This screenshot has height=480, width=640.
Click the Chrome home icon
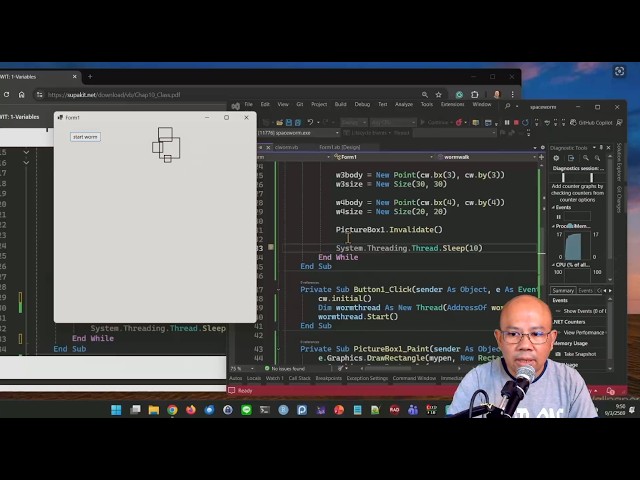point(21,95)
